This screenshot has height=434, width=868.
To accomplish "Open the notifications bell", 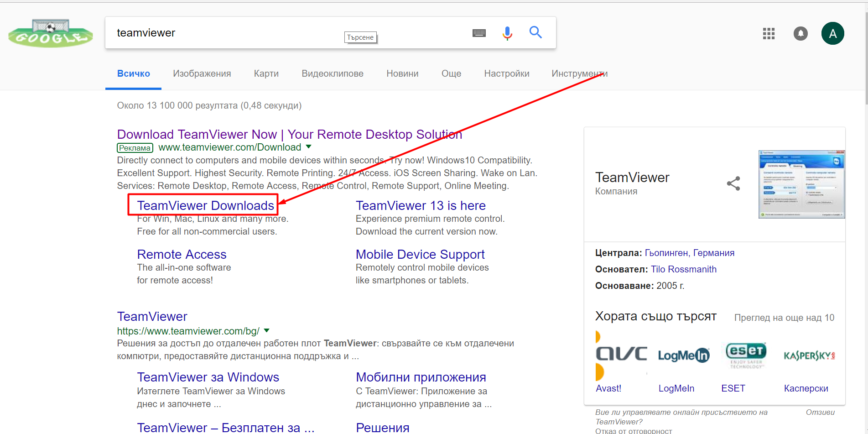I will (x=800, y=33).
